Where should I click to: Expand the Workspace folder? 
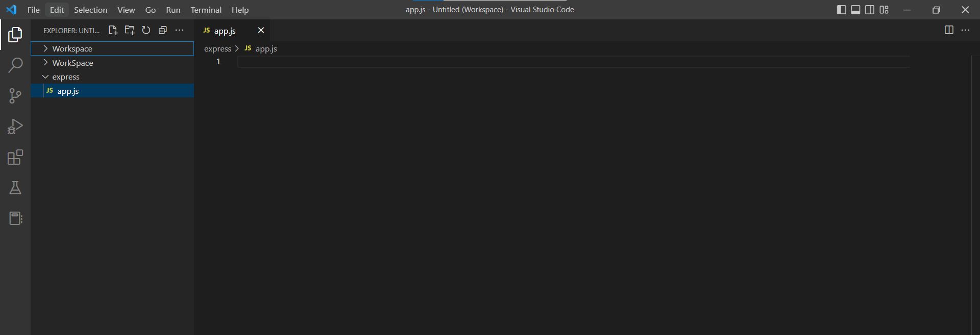tap(112, 48)
